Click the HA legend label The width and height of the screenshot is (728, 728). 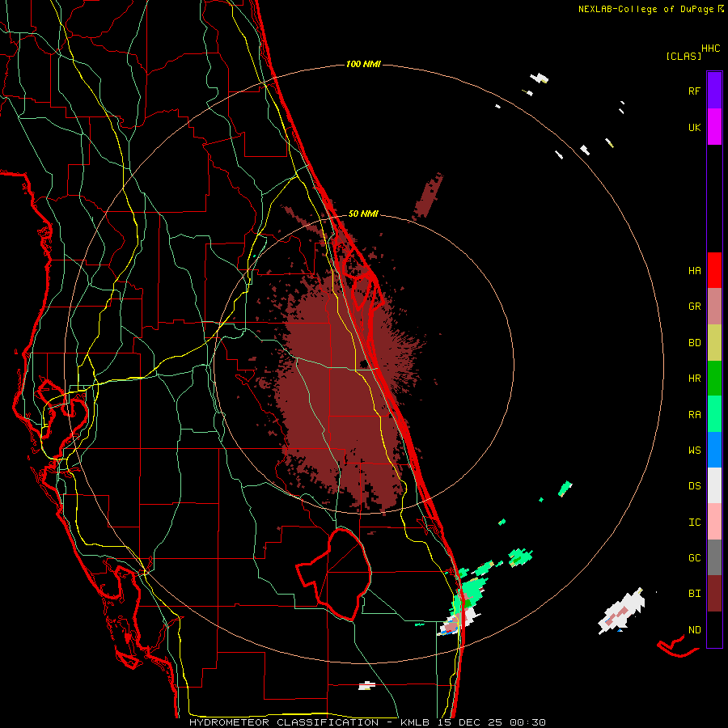694,271
